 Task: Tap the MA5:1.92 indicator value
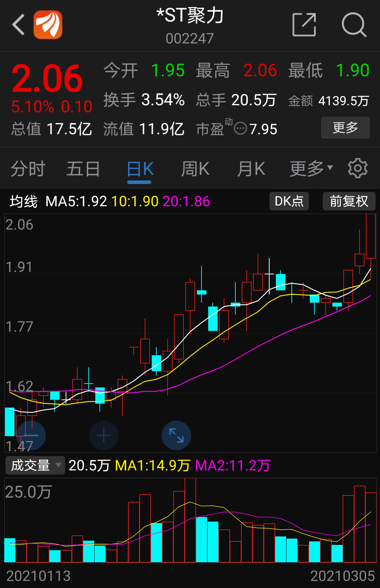click(x=76, y=202)
